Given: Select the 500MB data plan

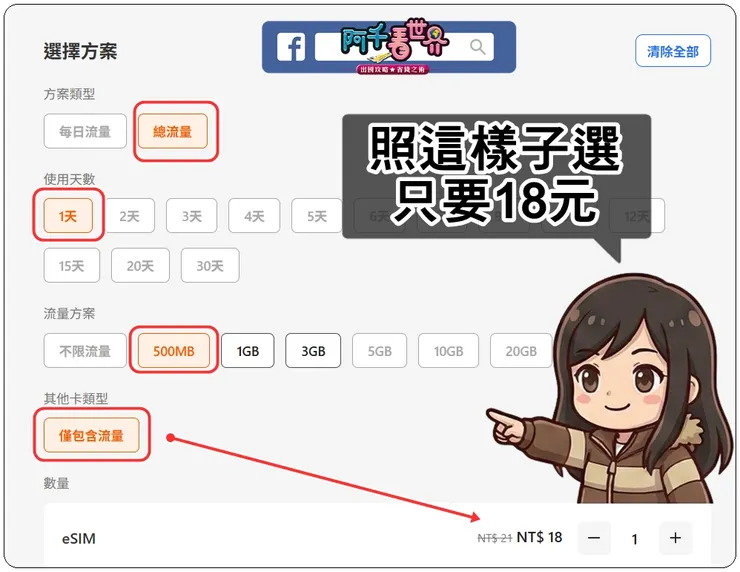Looking at the screenshot, I should (174, 351).
